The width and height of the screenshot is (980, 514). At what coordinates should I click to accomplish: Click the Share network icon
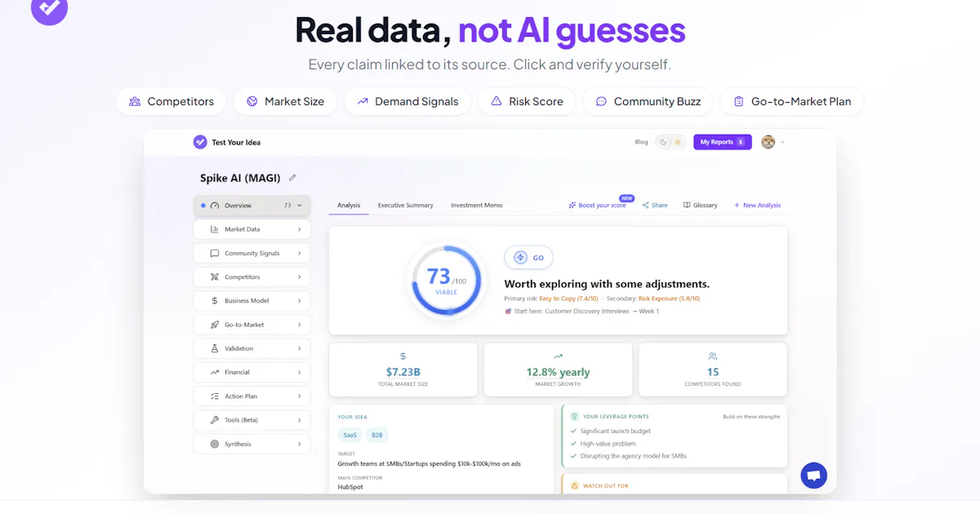(645, 206)
